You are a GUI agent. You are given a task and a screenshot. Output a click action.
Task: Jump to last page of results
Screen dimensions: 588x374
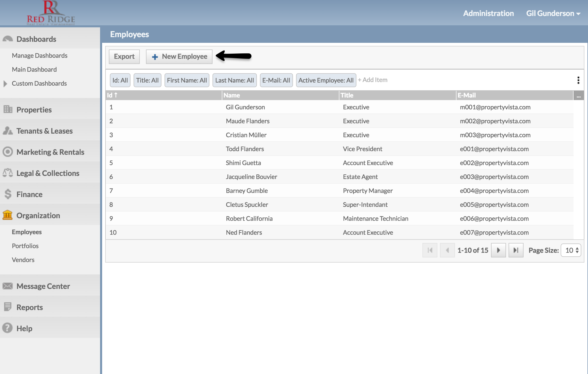[x=516, y=250]
